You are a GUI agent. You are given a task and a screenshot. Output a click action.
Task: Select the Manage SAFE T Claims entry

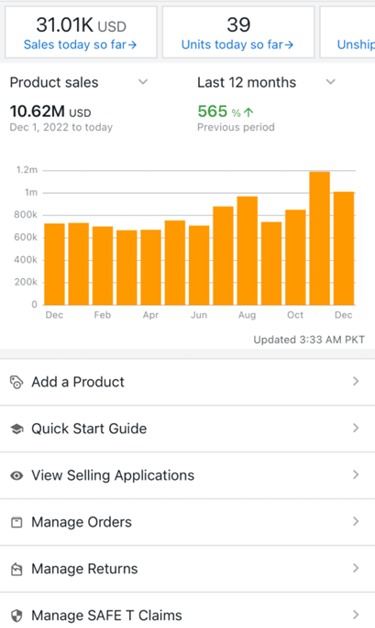[188, 610]
